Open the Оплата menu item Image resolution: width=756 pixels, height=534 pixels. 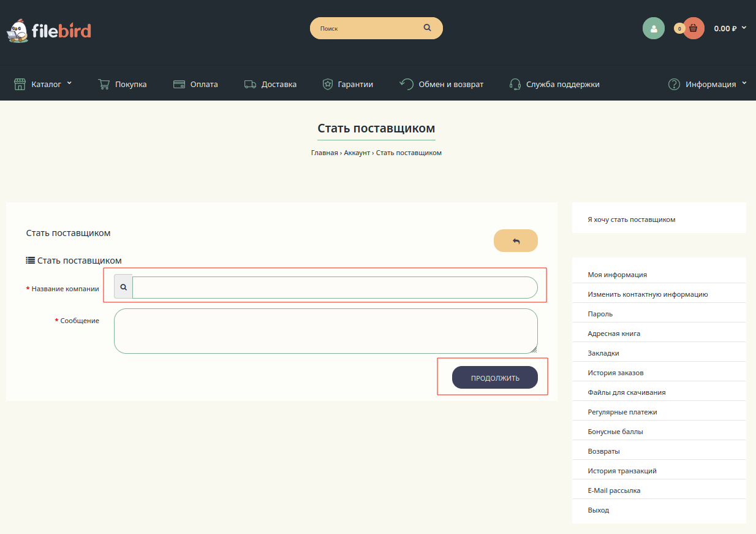click(x=195, y=85)
